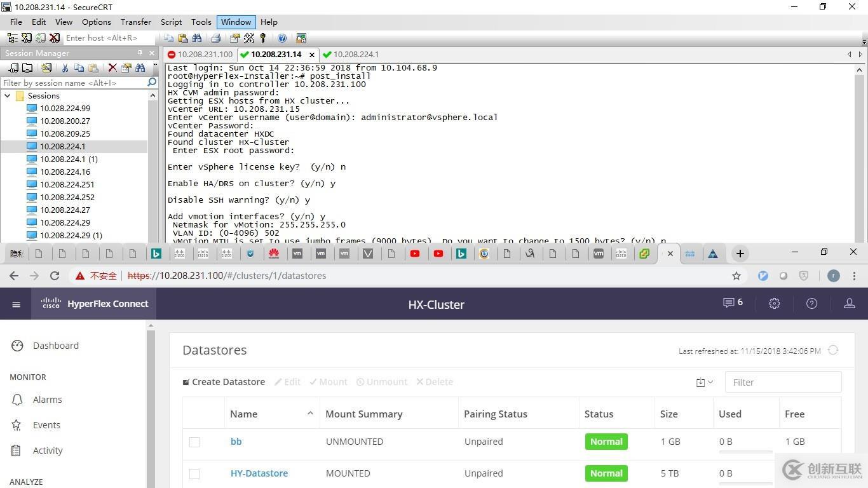Switch to the 10.208.224.1 tab

click(351, 55)
